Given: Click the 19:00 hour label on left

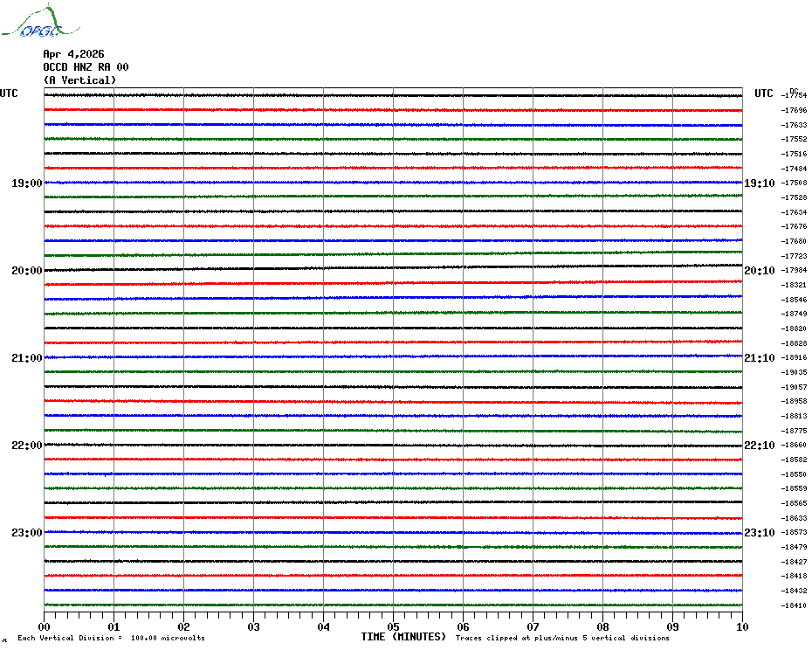Looking at the screenshot, I should tap(26, 183).
